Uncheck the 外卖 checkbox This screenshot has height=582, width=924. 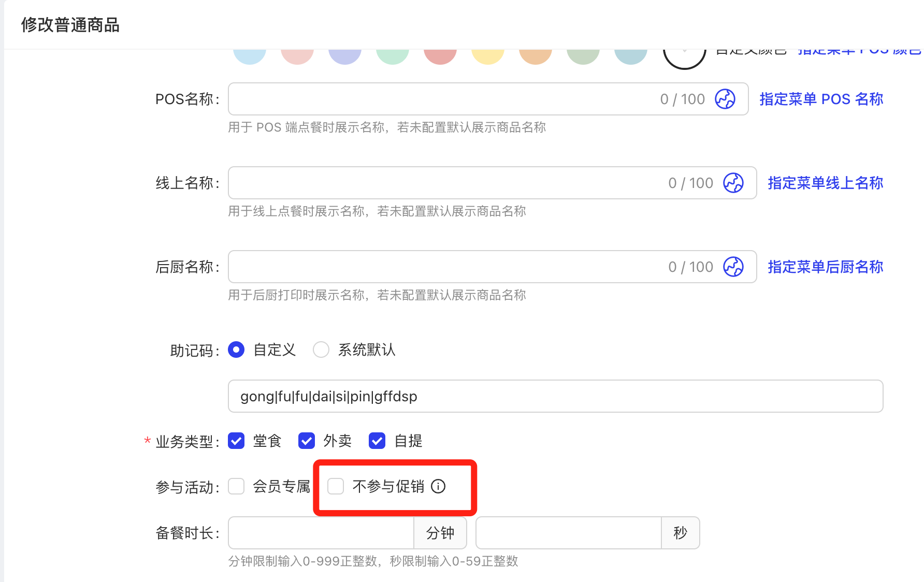pos(307,441)
